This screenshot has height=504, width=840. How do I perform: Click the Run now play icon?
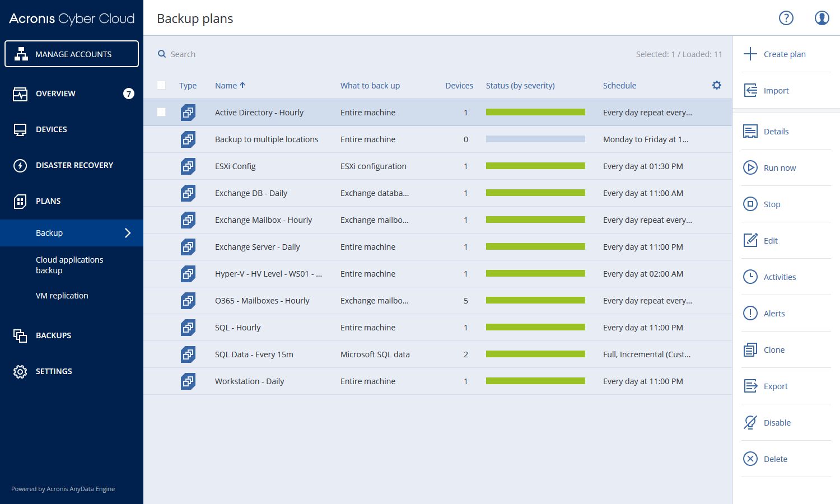coord(750,167)
